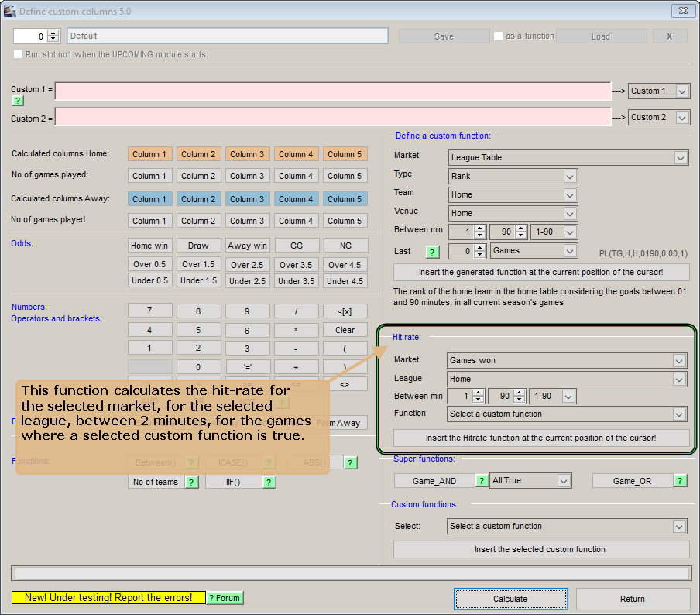Click the help icon beside IIF() function

pyautogui.click(x=269, y=481)
